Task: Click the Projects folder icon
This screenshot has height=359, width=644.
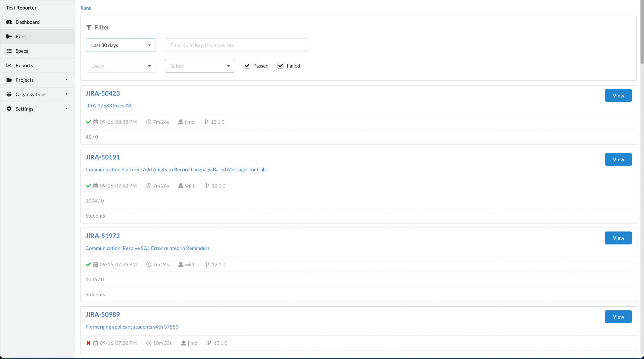Action: tap(9, 80)
